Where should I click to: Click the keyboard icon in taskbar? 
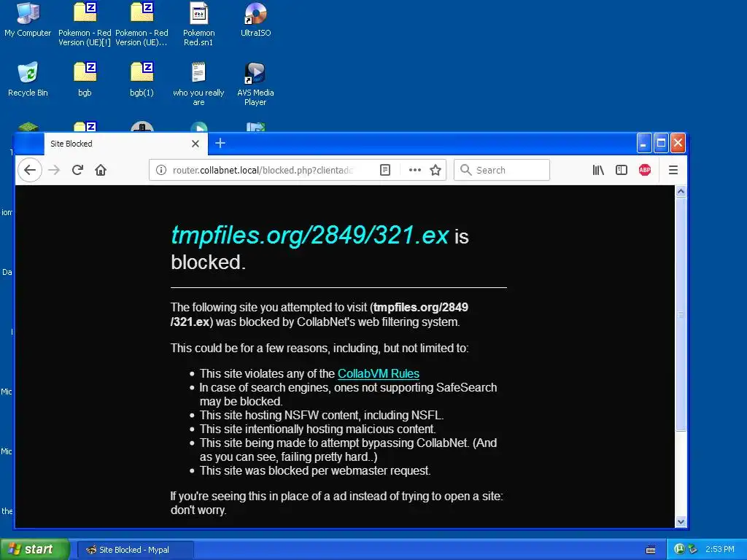651,550
